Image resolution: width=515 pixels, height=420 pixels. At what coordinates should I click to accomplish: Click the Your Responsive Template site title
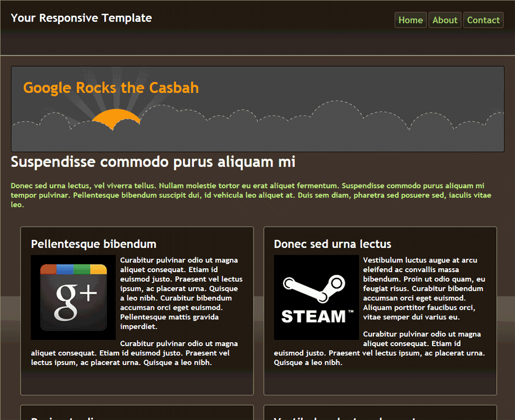pyautogui.click(x=81, y=18)
